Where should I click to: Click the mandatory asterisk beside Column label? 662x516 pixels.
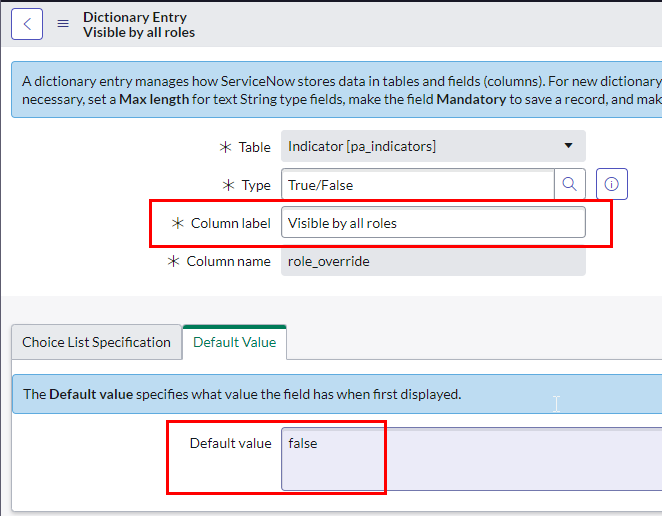pos(178,223)
